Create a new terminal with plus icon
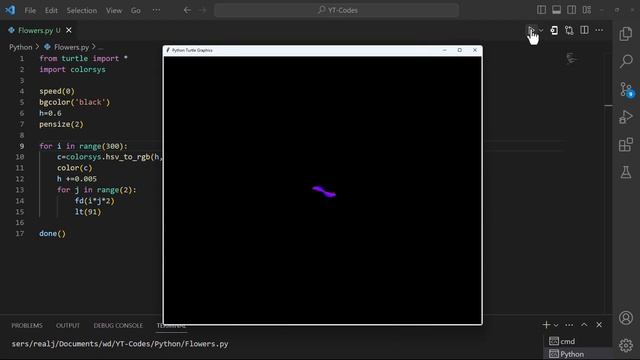The image size is (640, 360). click(x=546, y=325)
